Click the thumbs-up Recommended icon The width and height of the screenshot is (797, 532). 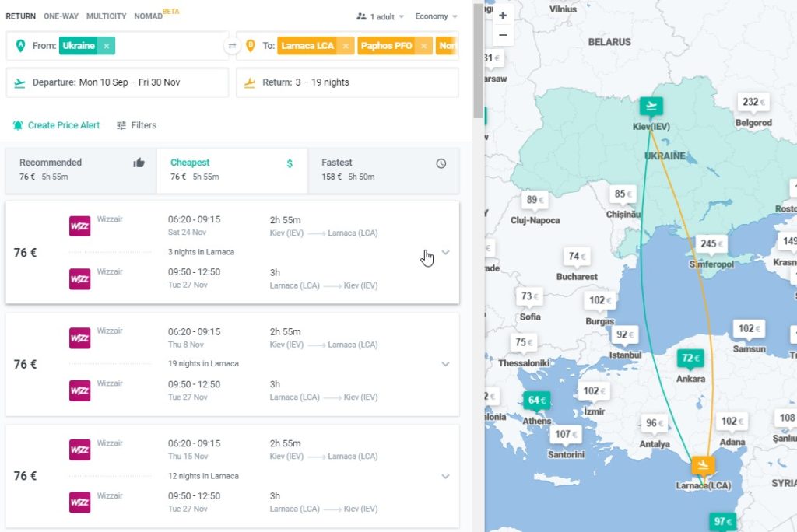(x=139, y=163)
